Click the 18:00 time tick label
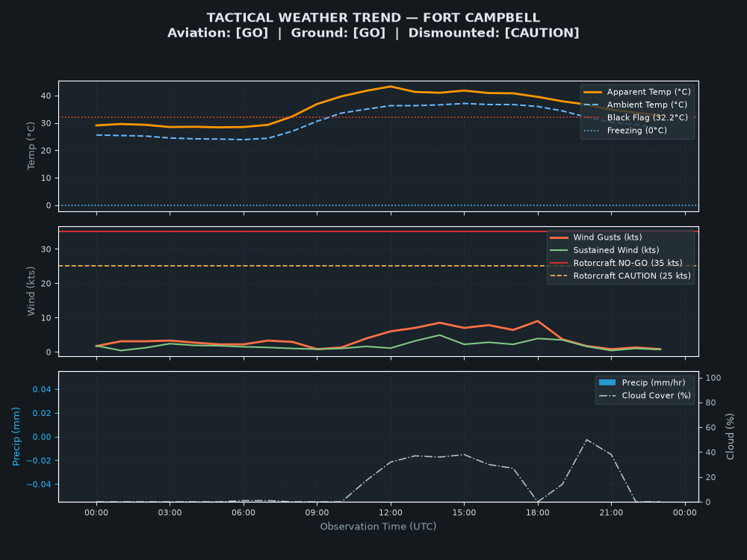Viewport: 747px width, 560px height. point(538,512)
